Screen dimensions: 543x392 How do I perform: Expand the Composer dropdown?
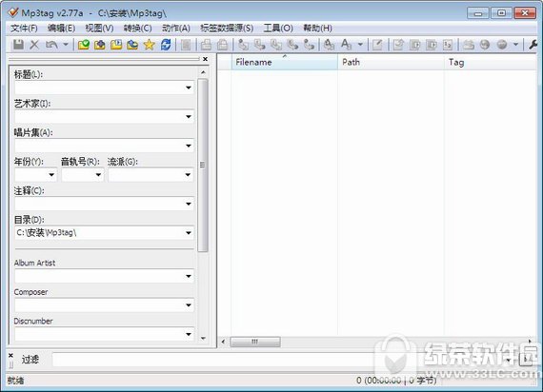pyautogui.click(x=189, y=305)
